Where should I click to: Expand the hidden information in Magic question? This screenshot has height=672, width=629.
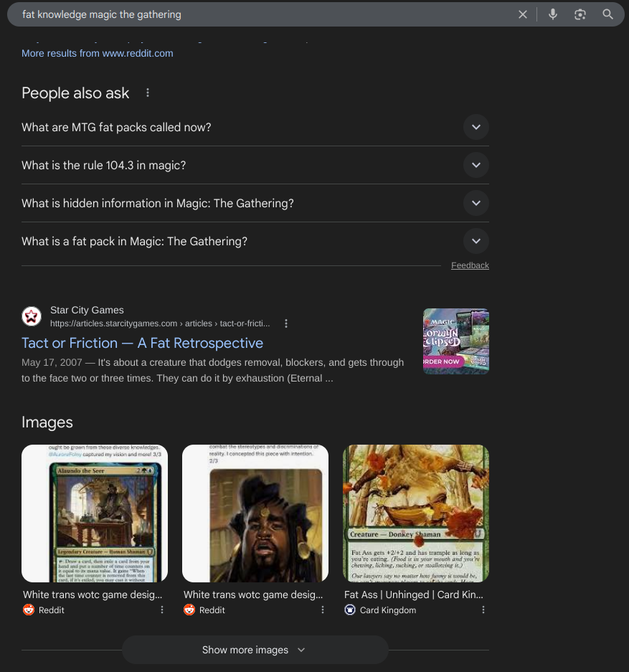click(255, 203)
